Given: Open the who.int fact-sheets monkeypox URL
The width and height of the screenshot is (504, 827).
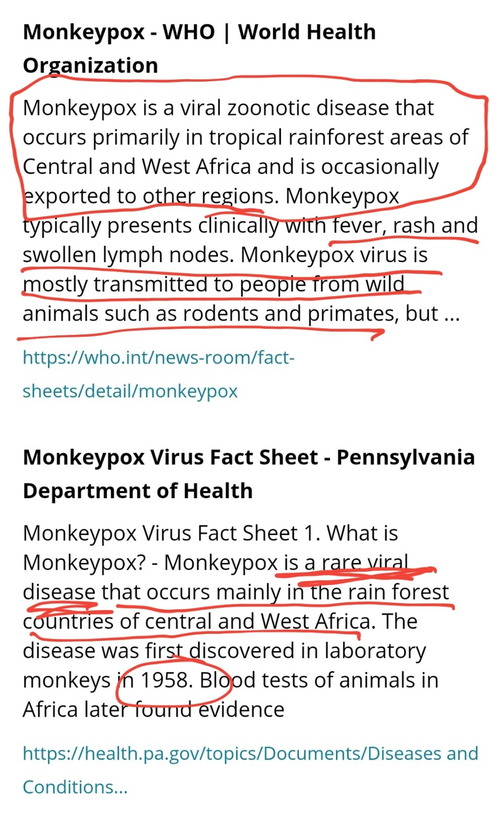Looking at the screenshot, I should (159, 374).
